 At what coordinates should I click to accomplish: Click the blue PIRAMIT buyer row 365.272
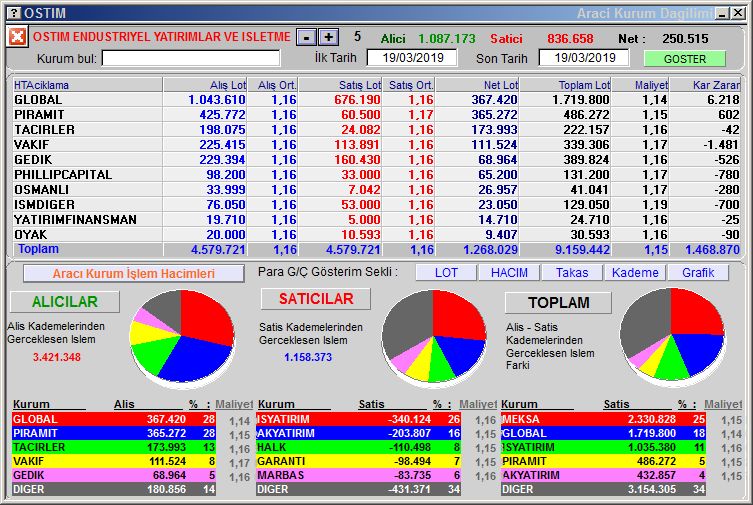[x=114, y=433]
